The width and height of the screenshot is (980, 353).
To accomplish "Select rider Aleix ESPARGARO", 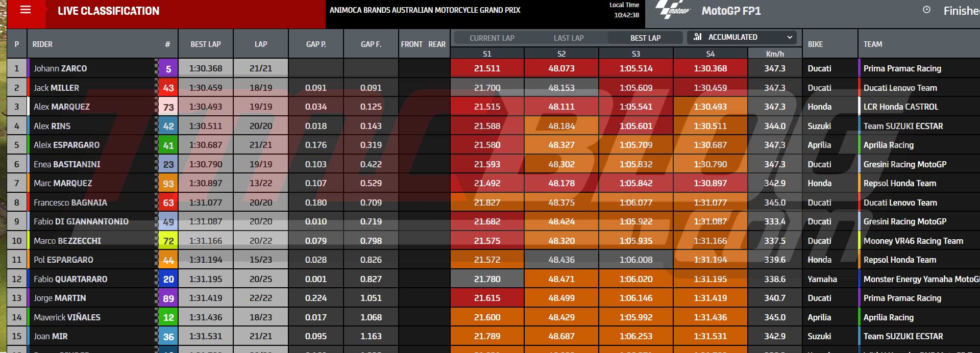I will (x=67, y=145).
